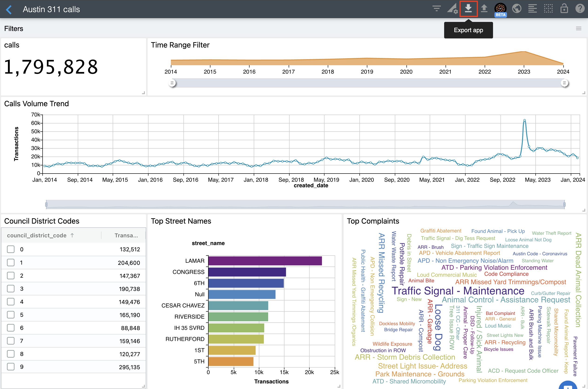Click the text alignment lines icon
The image size is (588, 389).
pos(532,9)
